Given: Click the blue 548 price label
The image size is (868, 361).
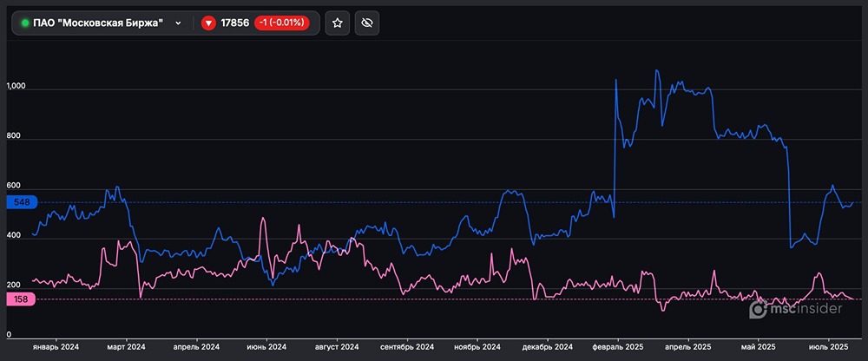Looking at the screenshot, I should coord(22,202).
